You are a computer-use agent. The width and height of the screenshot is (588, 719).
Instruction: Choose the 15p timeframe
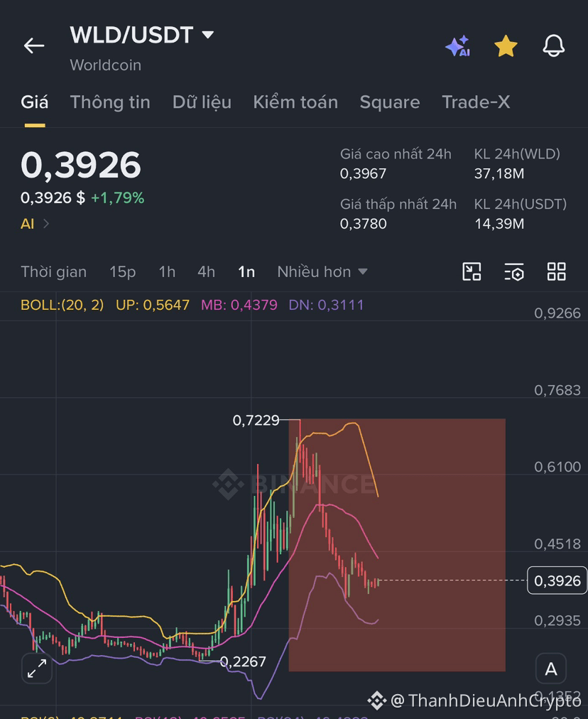click(x=122, y=272)
